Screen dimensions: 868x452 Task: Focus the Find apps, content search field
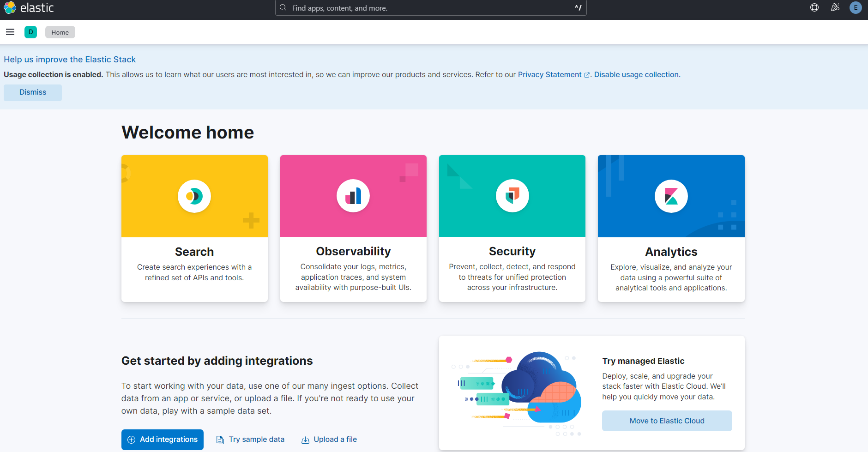tap(431, 8)
